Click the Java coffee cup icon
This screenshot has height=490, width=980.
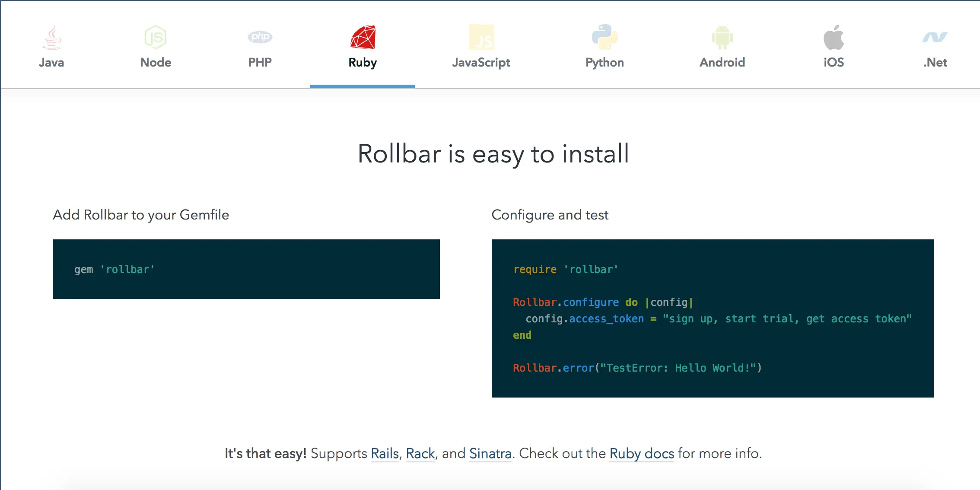point(52,37)
